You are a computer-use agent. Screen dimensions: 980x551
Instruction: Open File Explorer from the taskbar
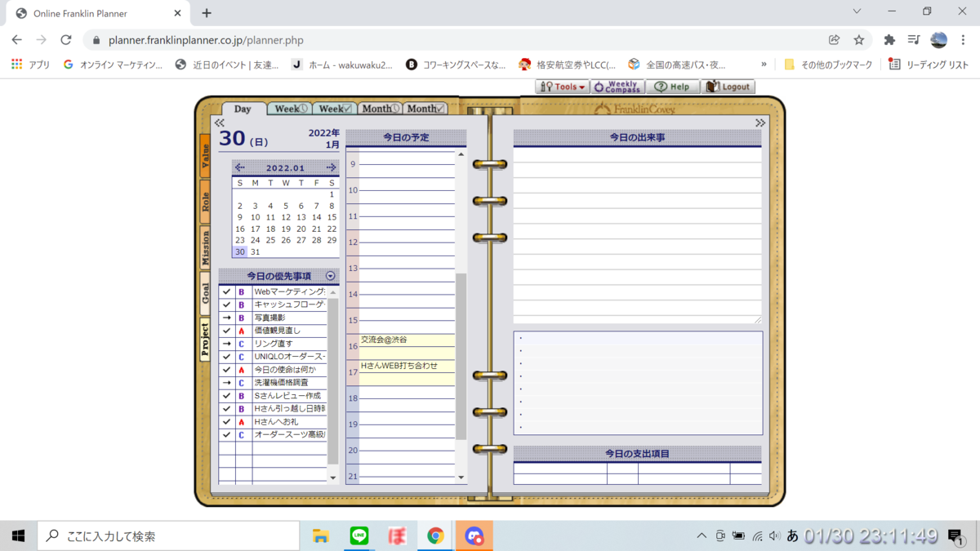point(321,535)
